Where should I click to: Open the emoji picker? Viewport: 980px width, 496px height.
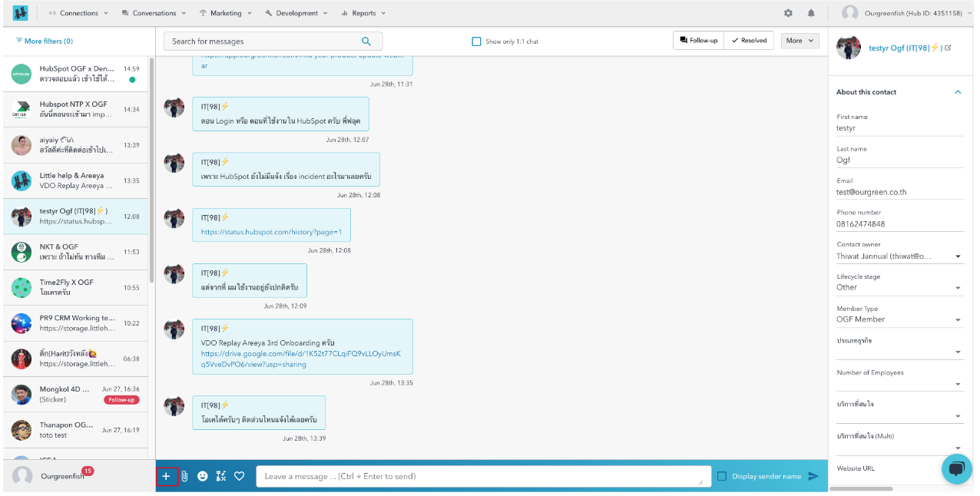coord(203,476)
